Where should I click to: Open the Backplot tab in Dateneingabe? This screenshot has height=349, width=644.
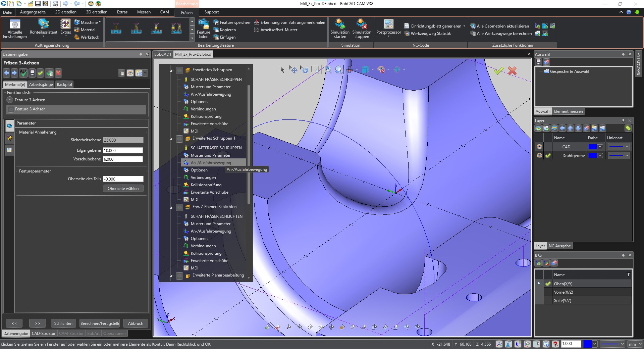(64, 84)
